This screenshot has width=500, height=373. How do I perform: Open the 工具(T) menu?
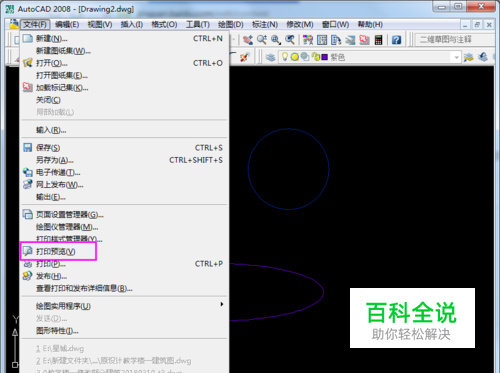pos(198,24)
